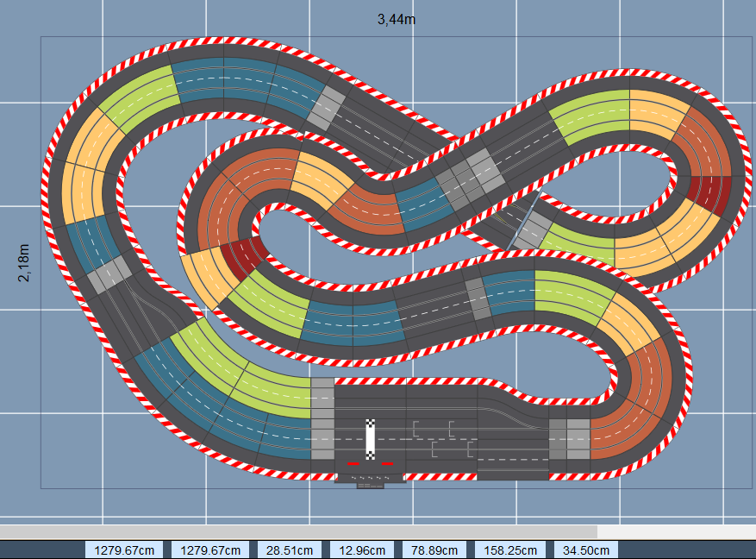Select the 28.51cm value in status bar
This screenshot has height=559, width=756.
click(290, 550)
